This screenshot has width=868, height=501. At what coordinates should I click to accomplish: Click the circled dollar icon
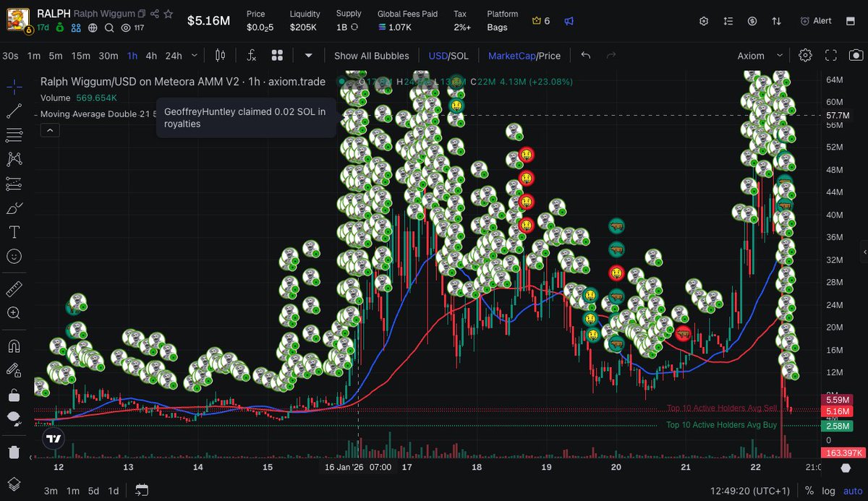tap(752, 21)
